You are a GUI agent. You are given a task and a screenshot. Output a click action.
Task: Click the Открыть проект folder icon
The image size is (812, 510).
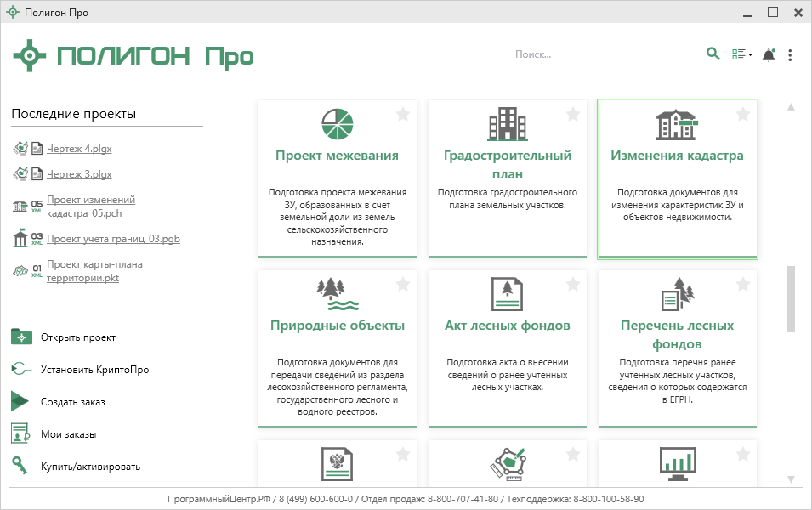[x=21, y=337]
